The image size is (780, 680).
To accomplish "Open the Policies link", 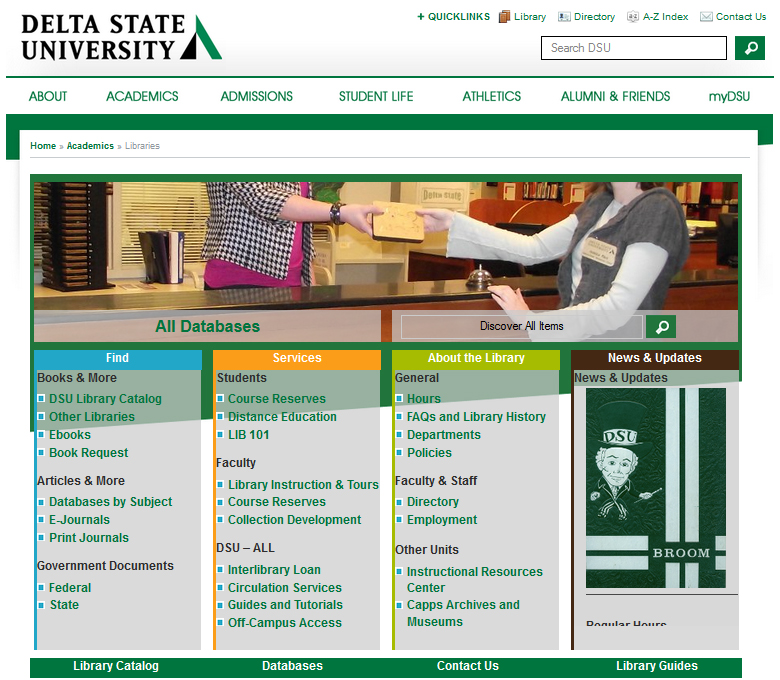I will pyautogui.click(x=429, y=453).
